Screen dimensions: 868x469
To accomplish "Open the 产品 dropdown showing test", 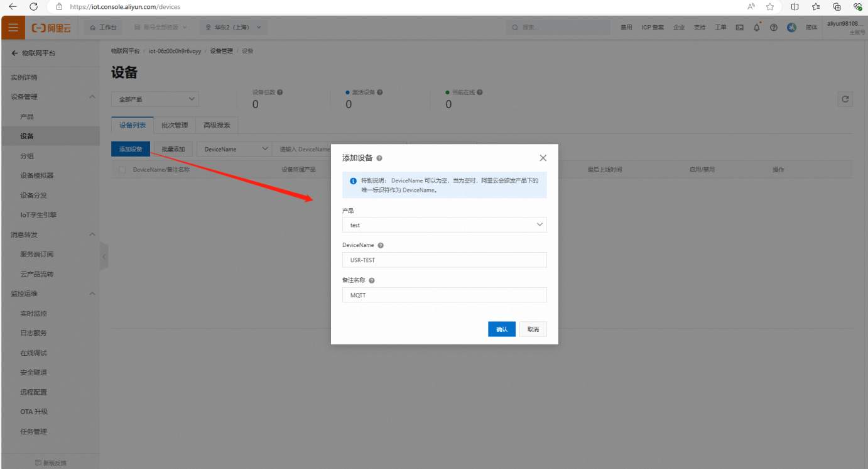I will (x=444, y=225).
